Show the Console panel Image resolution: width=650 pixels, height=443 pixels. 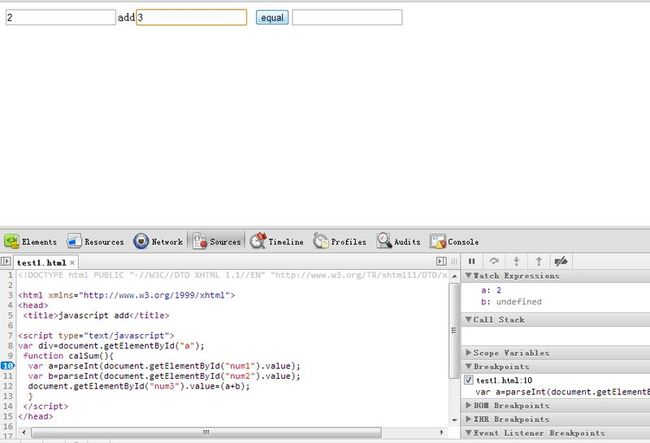454,241
